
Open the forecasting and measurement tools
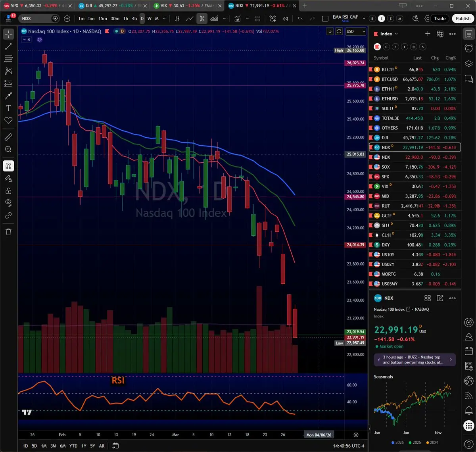pos(8,83)
